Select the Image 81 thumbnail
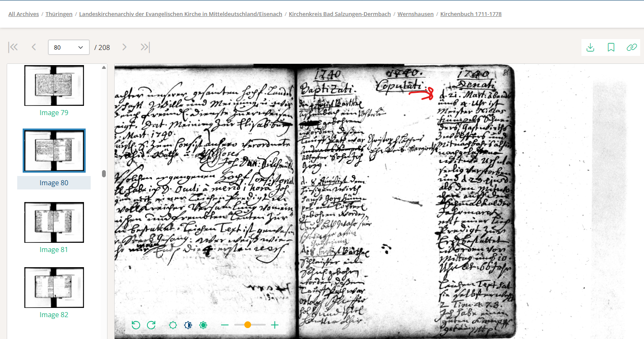644x339 pixels. pos(54,222)
